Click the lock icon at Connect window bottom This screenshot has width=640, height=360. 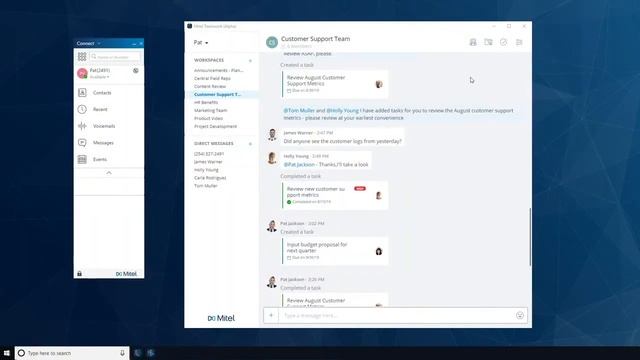pos(79,273)
